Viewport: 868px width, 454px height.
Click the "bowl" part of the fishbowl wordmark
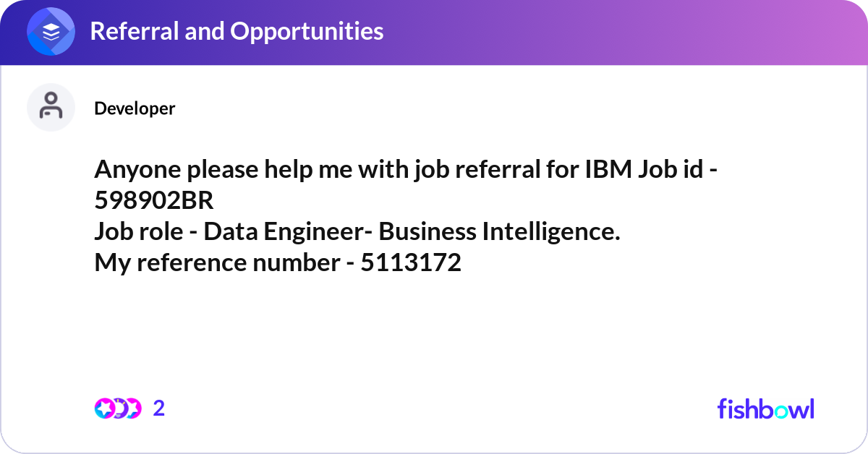[786, 408]
